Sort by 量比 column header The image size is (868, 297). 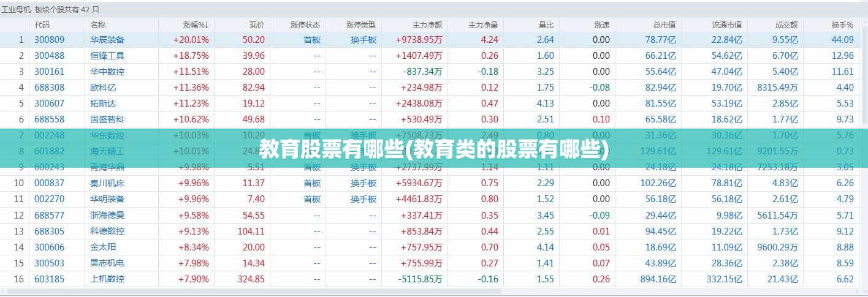[x=546, y=24]
